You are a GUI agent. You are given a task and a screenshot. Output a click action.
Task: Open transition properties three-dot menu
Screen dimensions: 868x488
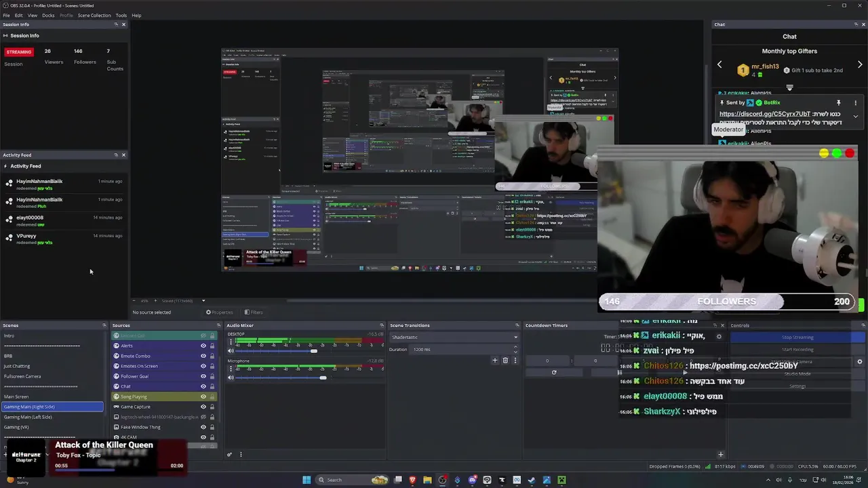(515, 361)
